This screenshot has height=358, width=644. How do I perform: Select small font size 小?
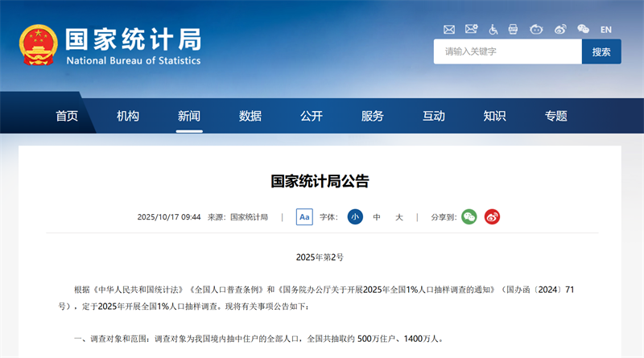coord(355,217)
